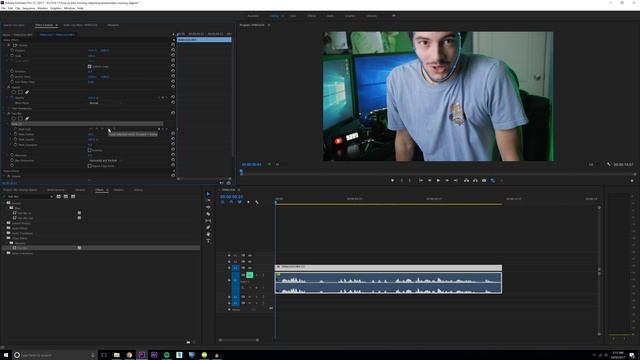
Task: Export frame with camera icon
Action: [484, 180]
